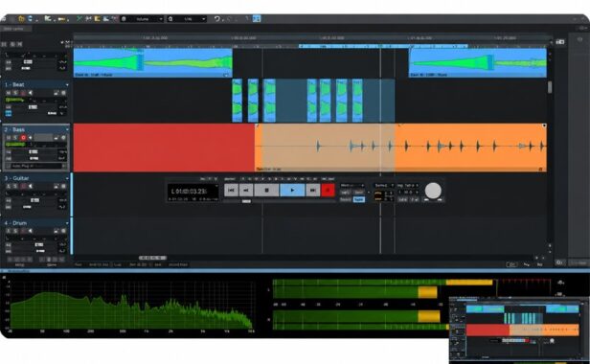
Task: Disarm recording on the 2 - Bass track
Action: point(23,138)
